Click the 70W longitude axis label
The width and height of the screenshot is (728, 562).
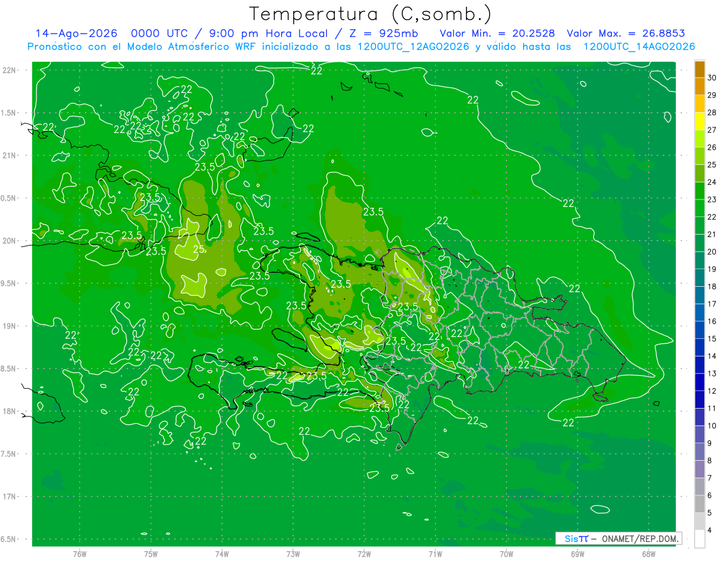(507, 554)
